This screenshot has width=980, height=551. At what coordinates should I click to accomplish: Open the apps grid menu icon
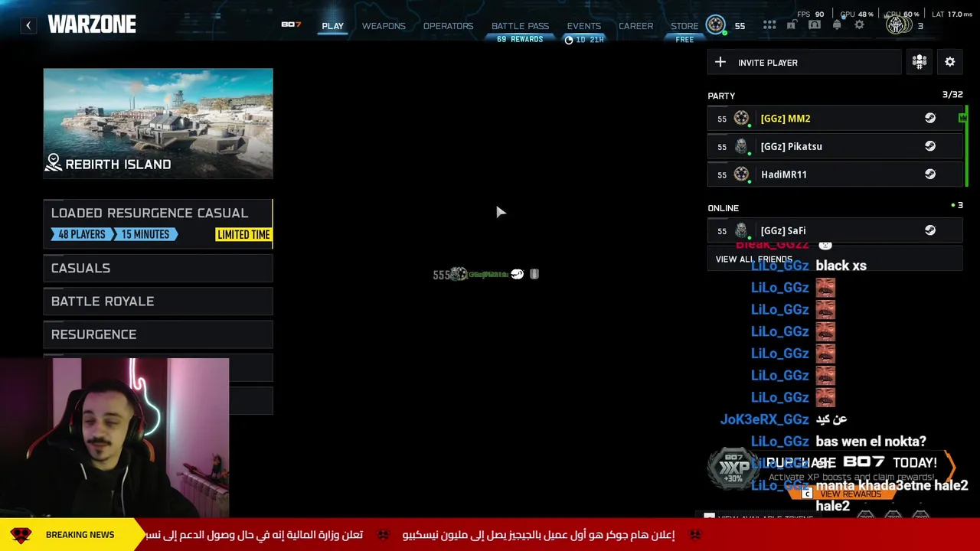(769, 25)
